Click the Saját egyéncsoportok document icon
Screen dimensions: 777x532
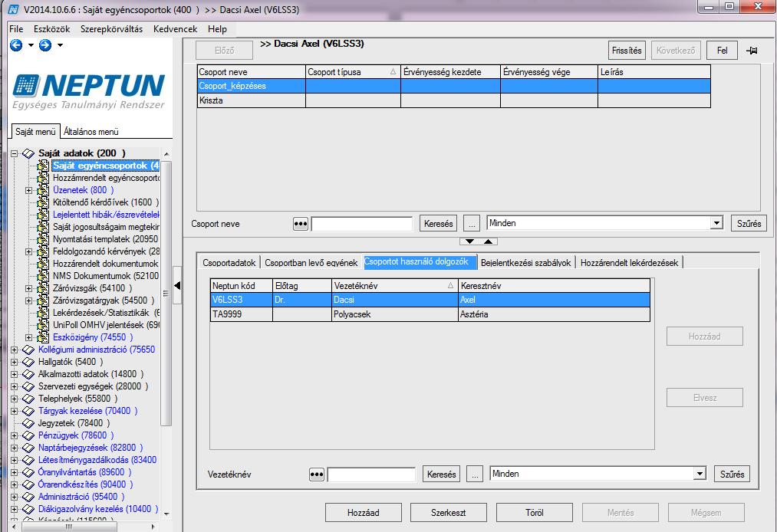[x=43, y=166]
